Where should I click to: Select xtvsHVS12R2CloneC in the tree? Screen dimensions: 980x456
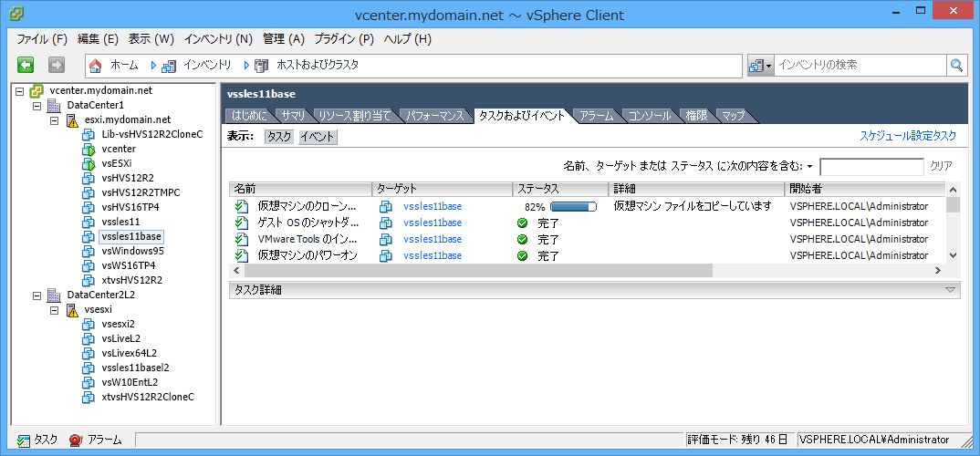(x=148, y=397)
